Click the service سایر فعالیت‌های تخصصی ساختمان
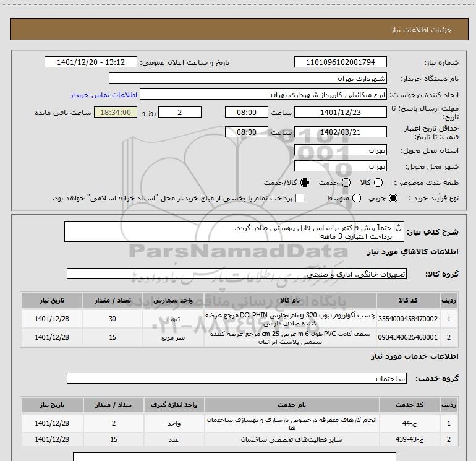This screenshot has height=461, width=476. tap(292, 440)
